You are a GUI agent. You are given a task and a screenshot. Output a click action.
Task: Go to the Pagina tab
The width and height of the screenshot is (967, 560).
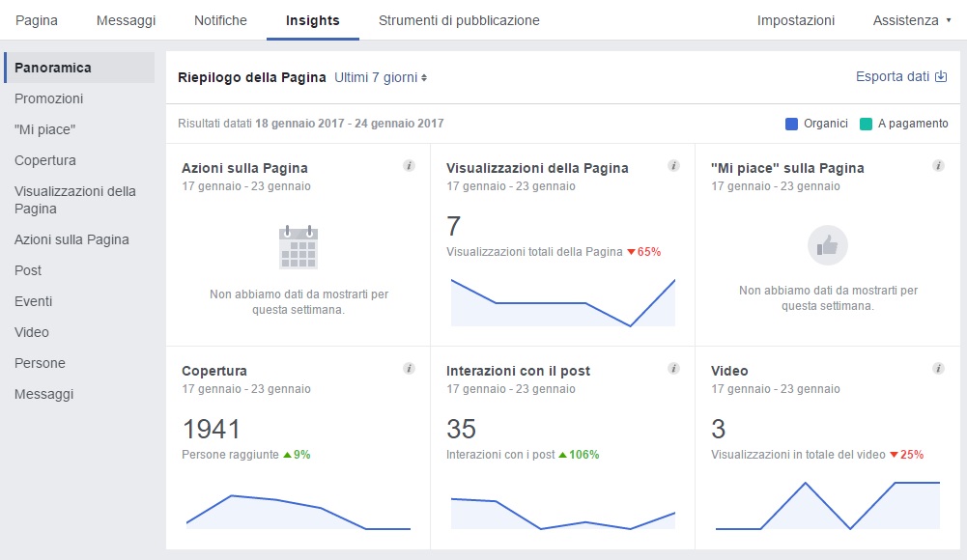point(37,20)
